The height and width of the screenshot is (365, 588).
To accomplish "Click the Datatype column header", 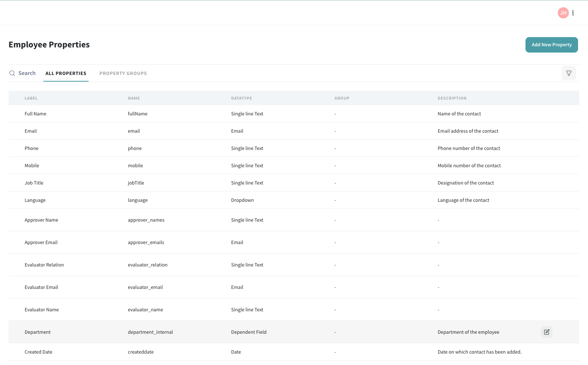I will [x=241, y=98].
